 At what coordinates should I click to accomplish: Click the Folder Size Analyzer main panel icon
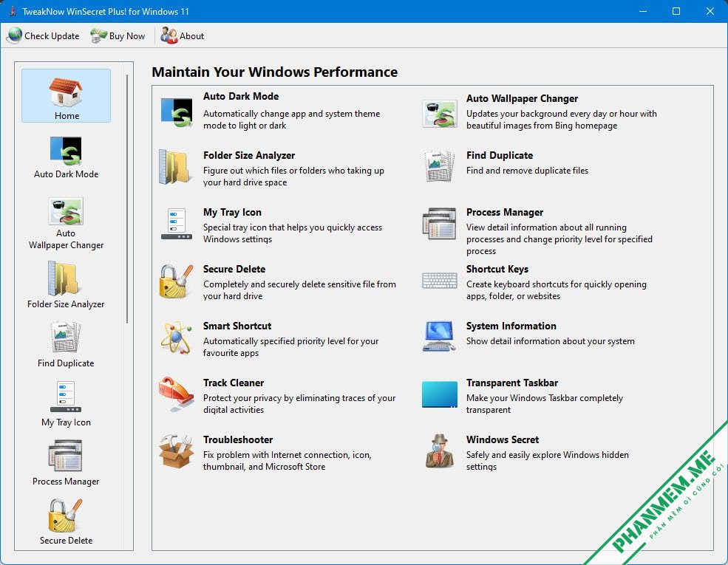(174, 167)
